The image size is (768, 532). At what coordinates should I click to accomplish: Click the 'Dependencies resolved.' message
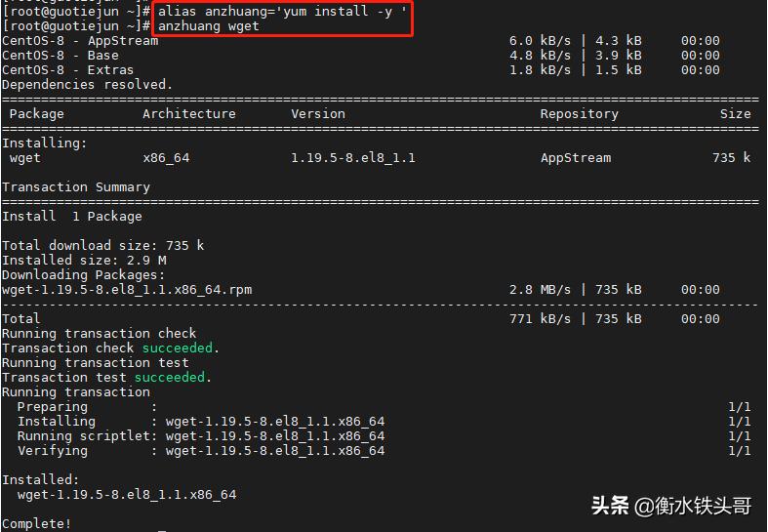(x=87, y=85)
